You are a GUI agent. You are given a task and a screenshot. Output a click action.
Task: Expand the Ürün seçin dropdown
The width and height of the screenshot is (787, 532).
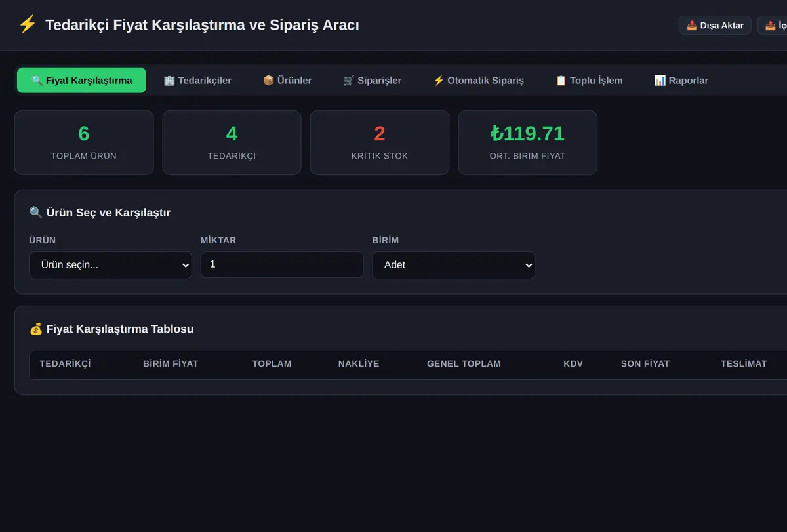click(x=111, y=265)
